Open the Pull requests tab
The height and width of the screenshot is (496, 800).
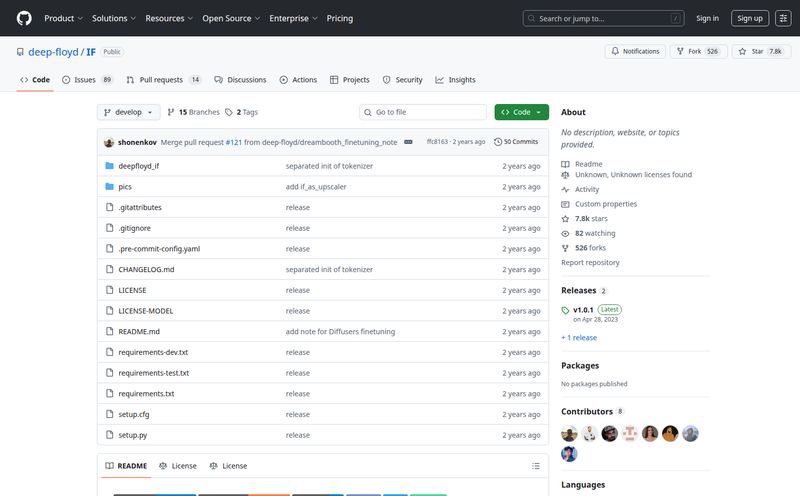163,80
